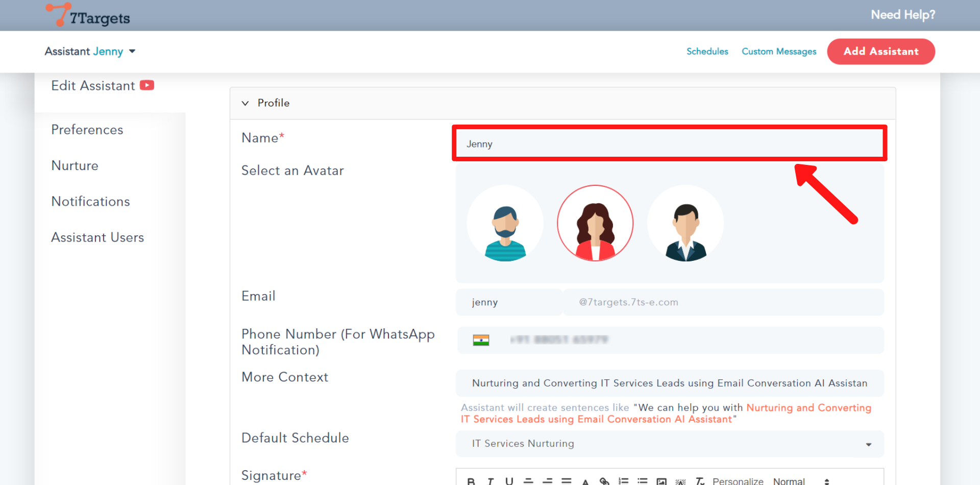Apply numbered list in Signature editor
This screenshot has height=485, width=980.
point(623,481)
